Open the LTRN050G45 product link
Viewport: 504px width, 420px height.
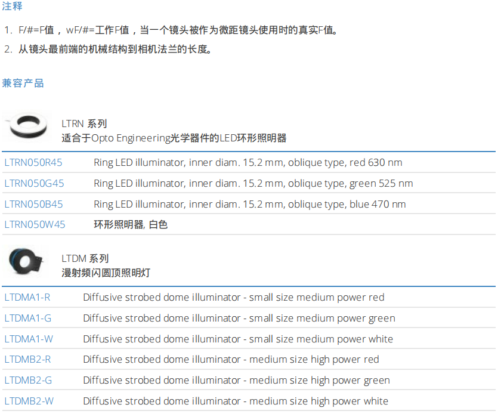pyautogui.click(x=34, y=183)
